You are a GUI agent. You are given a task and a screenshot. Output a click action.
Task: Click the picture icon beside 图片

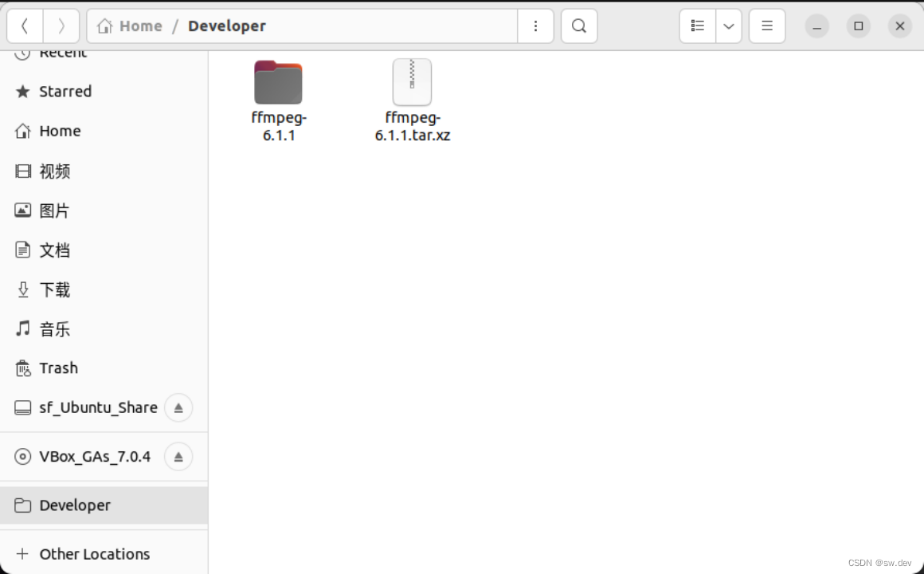click(22, 210)
